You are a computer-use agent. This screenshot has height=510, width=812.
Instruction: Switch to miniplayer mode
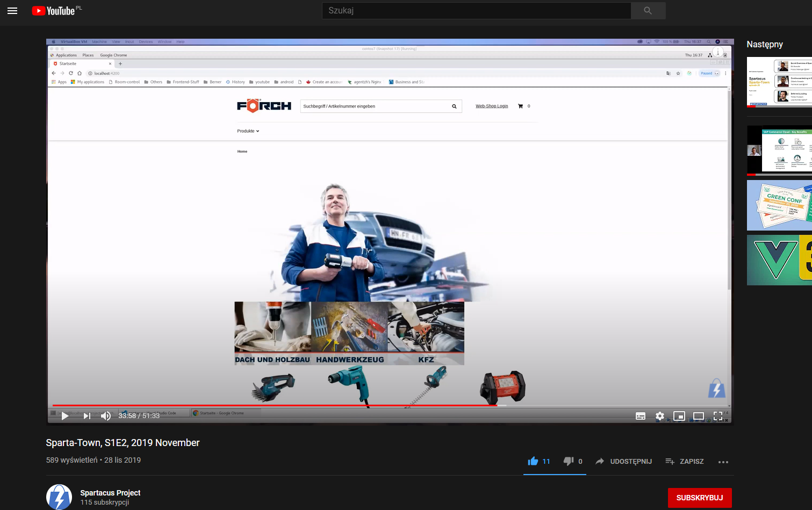click(679, 416)
